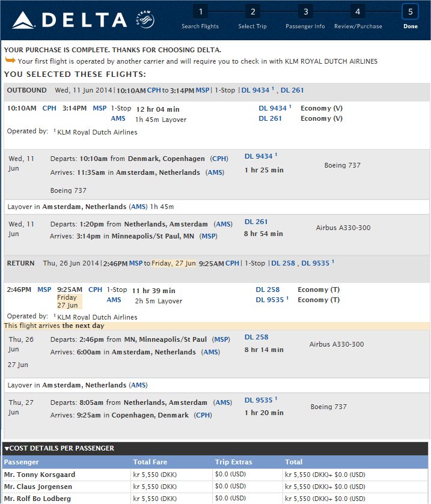
Task: Select Mr. Claus Jorgensen passenger name
Action: point(38,487)
